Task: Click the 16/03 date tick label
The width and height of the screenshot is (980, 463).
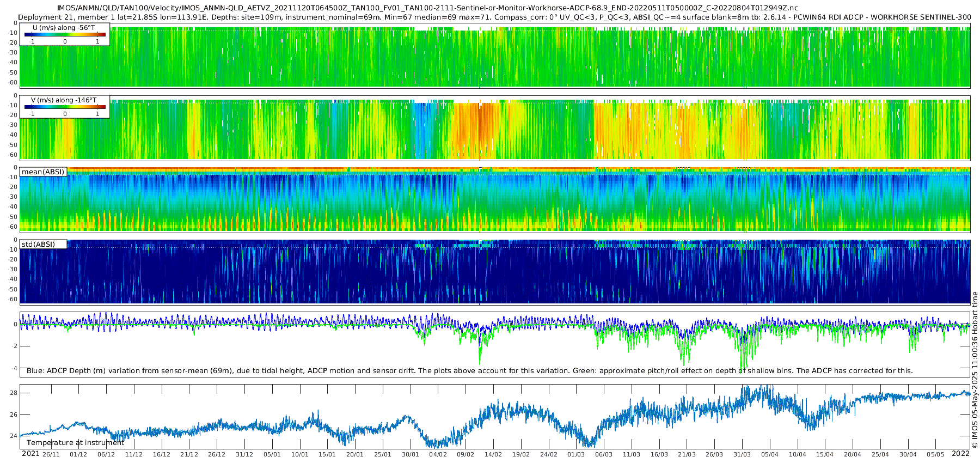Action: coord(659,454)
